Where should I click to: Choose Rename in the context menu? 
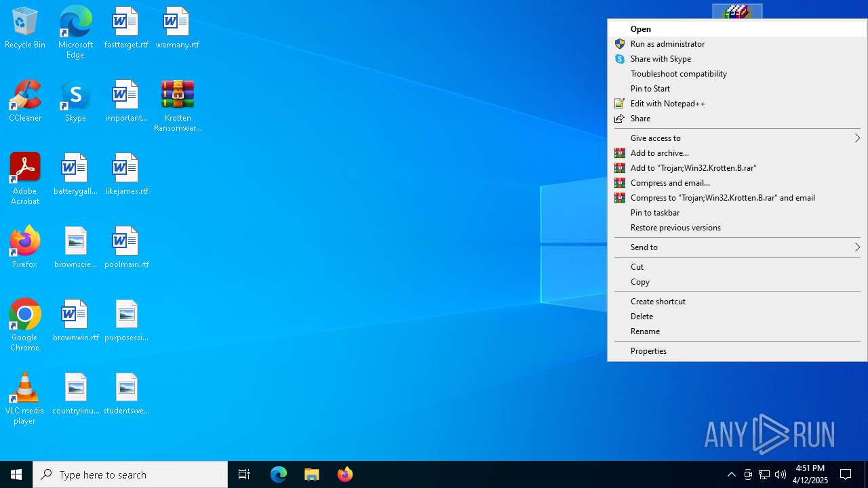point(737,331)
